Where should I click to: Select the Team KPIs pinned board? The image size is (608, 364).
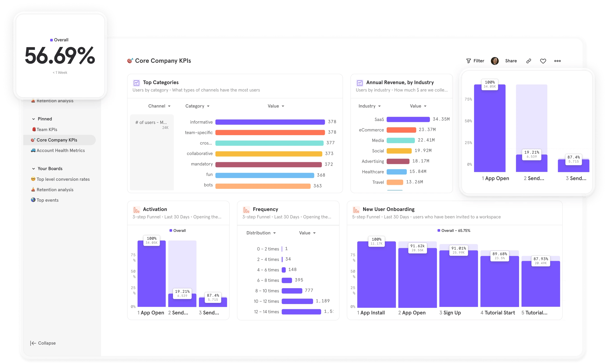click(47, 129)
